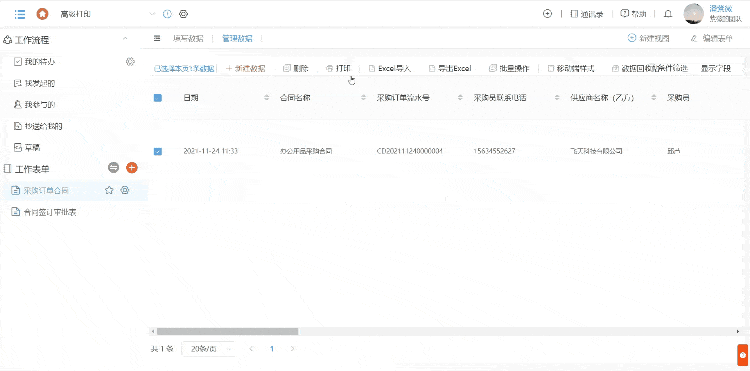Click the phone cell 15634552627

pyautogui.click(x=494, y=151)
